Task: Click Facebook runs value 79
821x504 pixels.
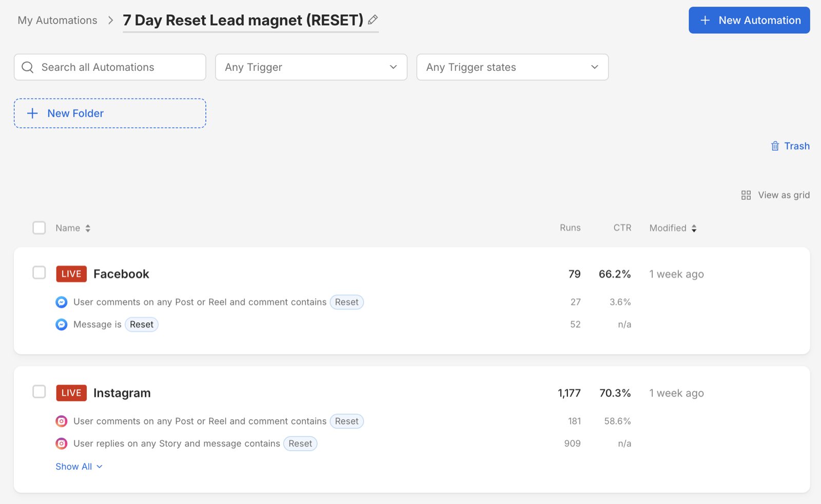Action: pos(575,274)
